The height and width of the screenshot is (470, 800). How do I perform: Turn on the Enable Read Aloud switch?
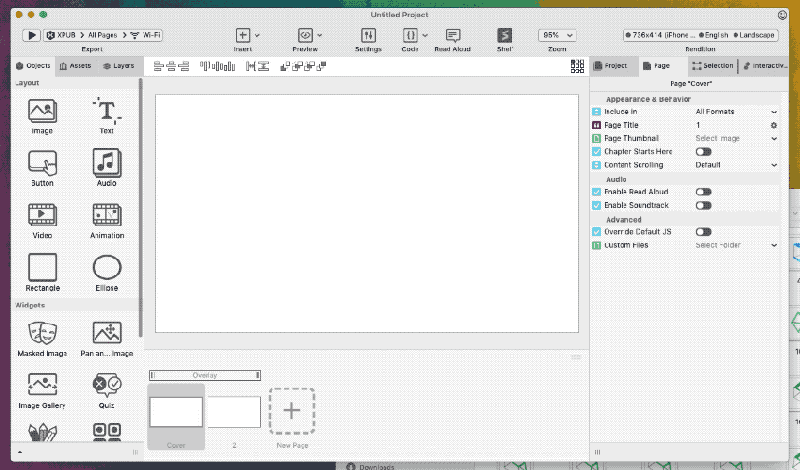pos(703,192)
